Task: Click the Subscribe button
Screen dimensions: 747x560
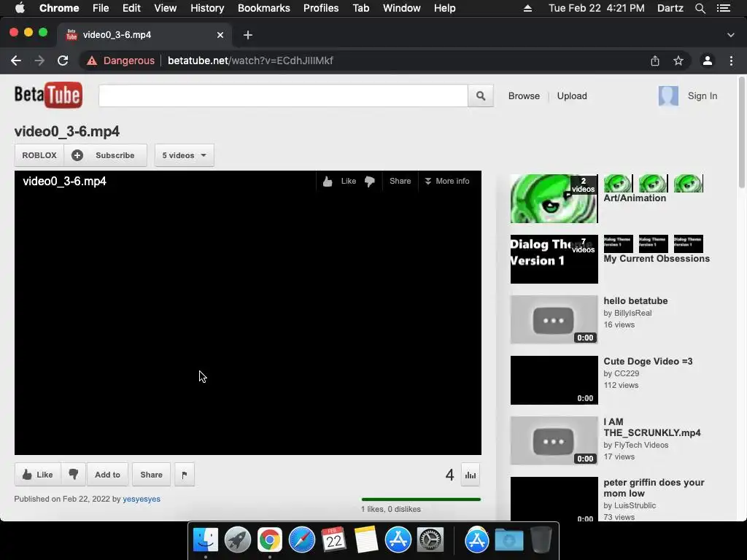Action: coord(105,155)
